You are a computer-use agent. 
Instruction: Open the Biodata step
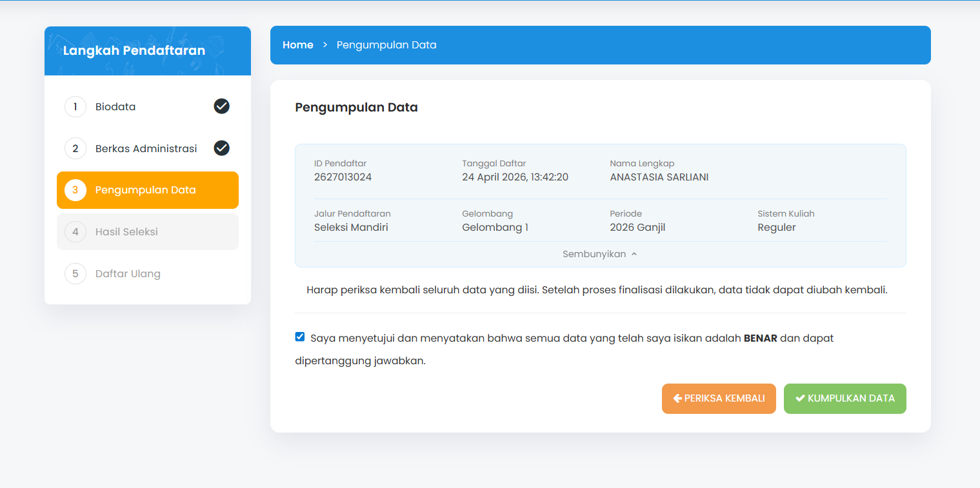coord(115,107)
